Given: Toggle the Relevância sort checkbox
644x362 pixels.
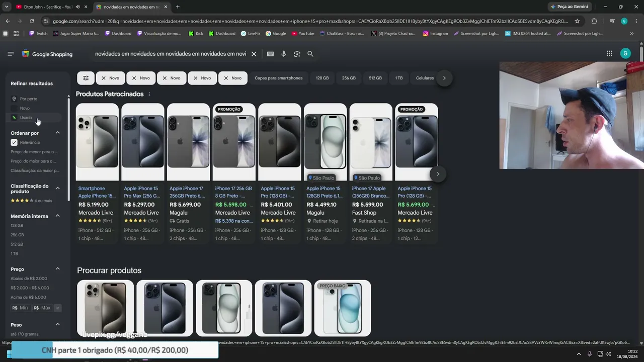Looking at the screenshot, I should [14, 142].
